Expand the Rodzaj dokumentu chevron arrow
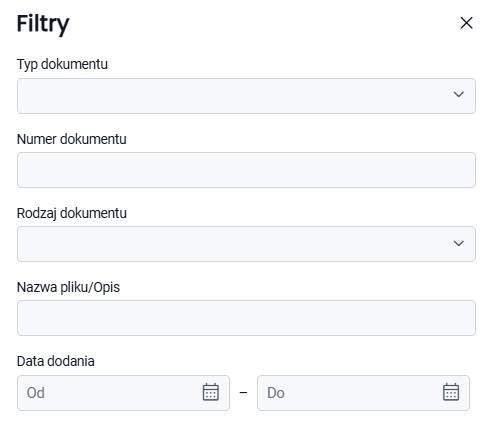The image size is (494, 448). coord(459,243)
